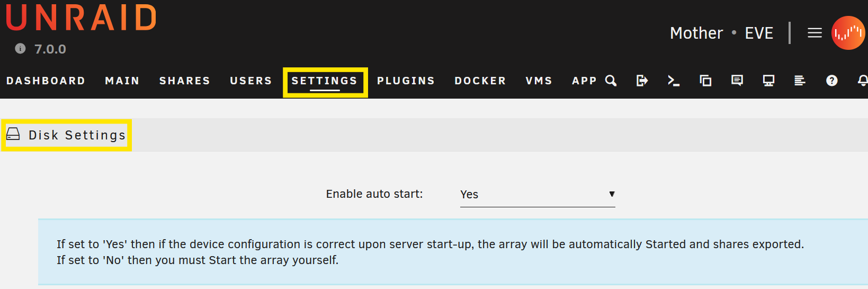Go to the Main tab
The image size is (868, 289).
[122, 81]
